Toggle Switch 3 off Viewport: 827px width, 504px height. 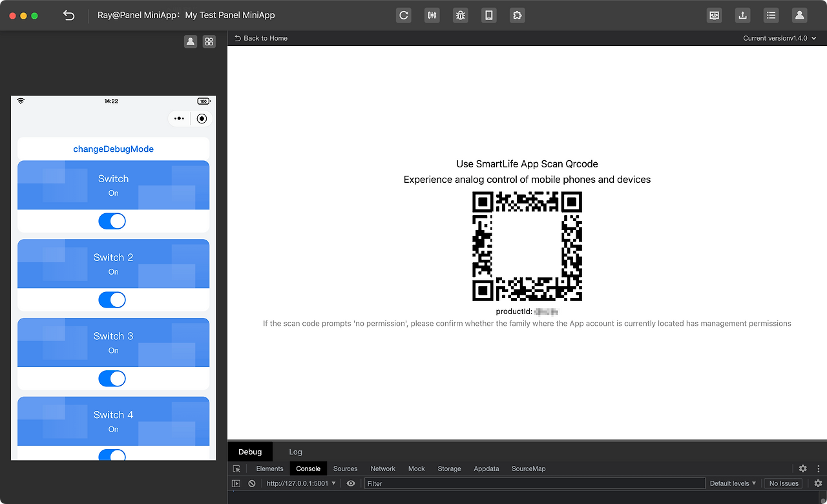112,379
